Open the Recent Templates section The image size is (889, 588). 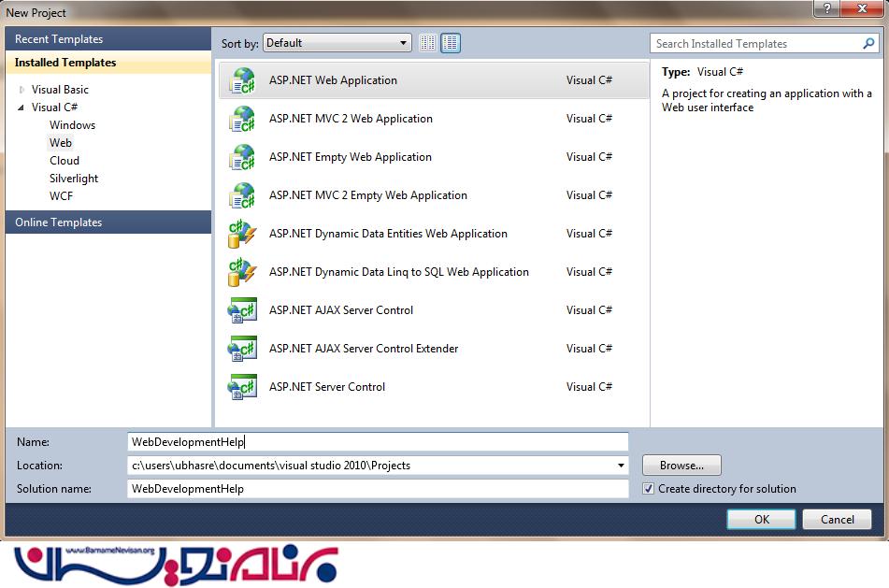click(58, 39)
